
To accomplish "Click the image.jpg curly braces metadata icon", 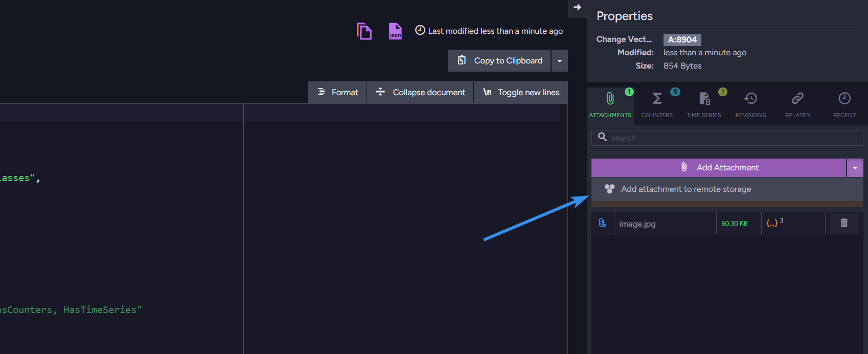I will [x=772, y=223].
